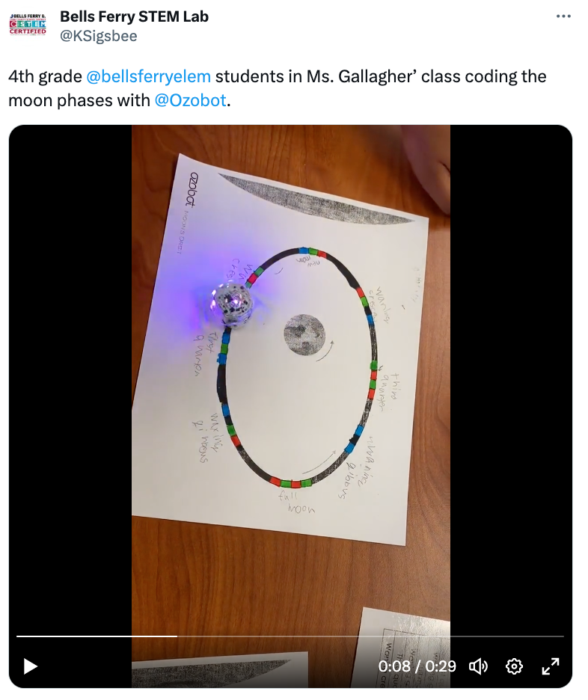Open the video settings gear
The height and width of the screenshot is (700, 588).
514,666
